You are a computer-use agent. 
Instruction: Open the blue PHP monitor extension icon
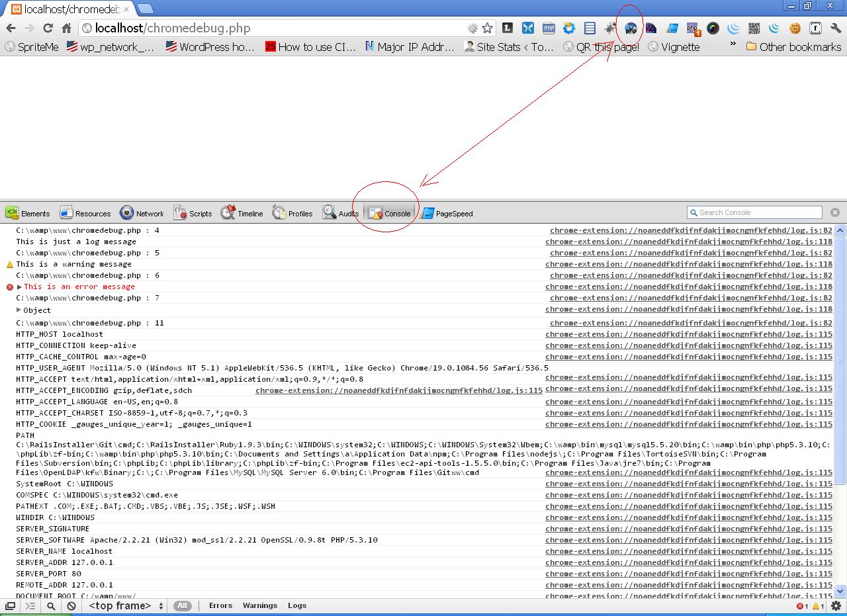[x=549, y=28]
